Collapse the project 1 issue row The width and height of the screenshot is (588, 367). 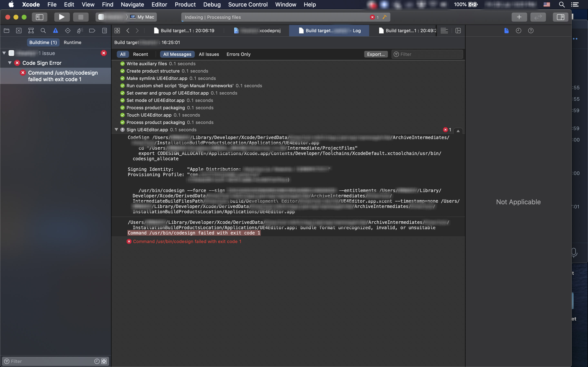[4, 53]
